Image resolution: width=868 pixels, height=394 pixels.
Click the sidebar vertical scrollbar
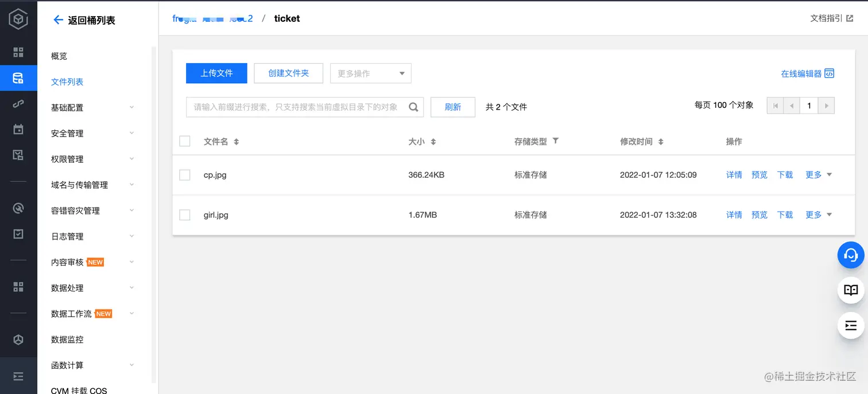tap(154, 215)
